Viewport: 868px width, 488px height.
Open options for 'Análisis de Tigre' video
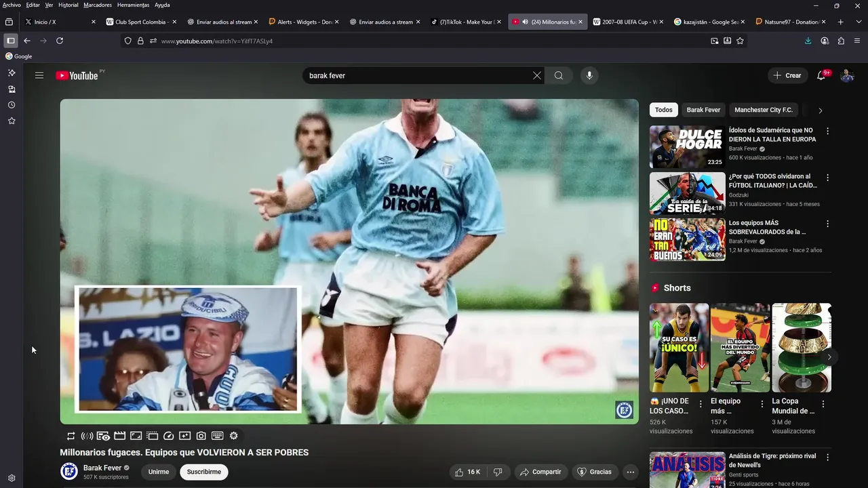coord(827,457)
